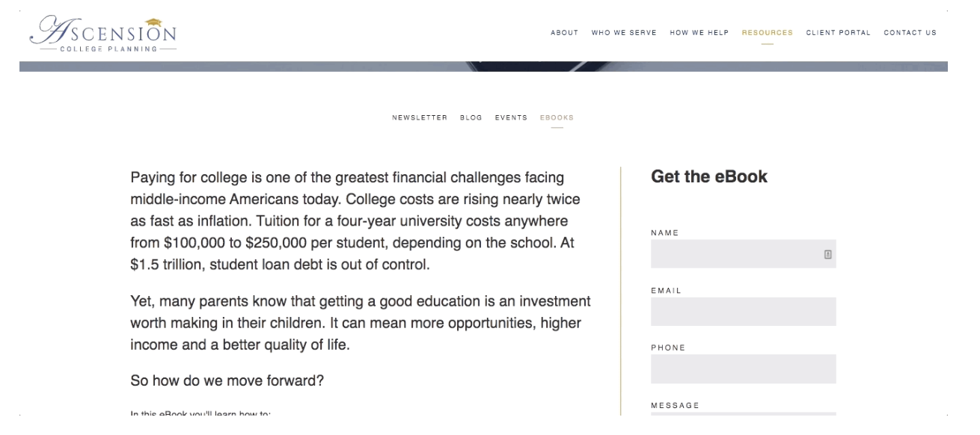Click the paragraph starting 'Paying for college'
The image size is (980, 435).
pyautogui.click(x=355, y=222)
